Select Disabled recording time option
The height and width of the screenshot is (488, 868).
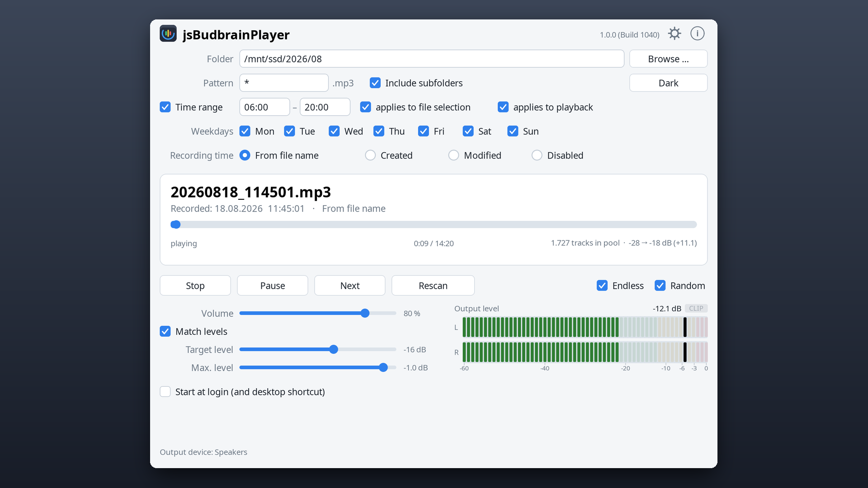coord(537,155)
